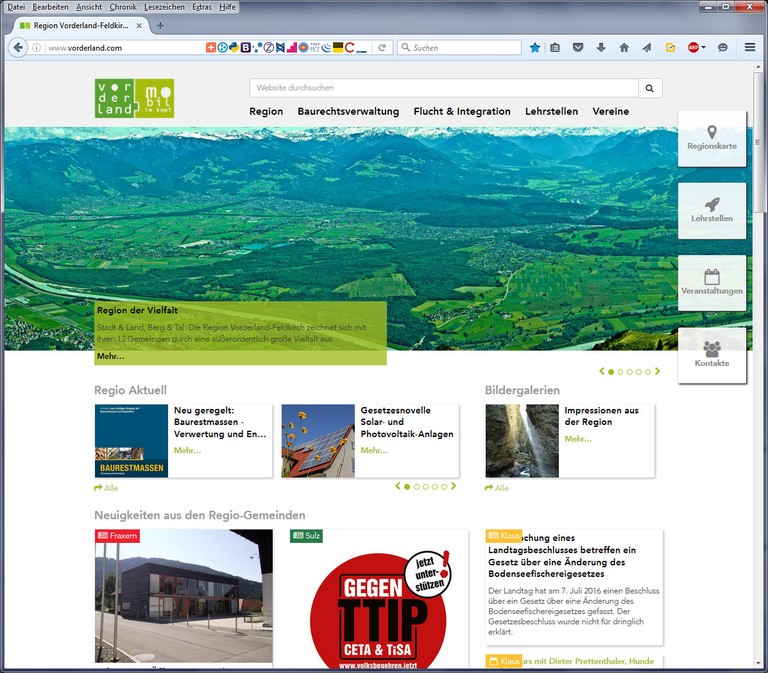Reload the page using the refresh icon
This screenshot has width=768, height=673.
(382, 47)
